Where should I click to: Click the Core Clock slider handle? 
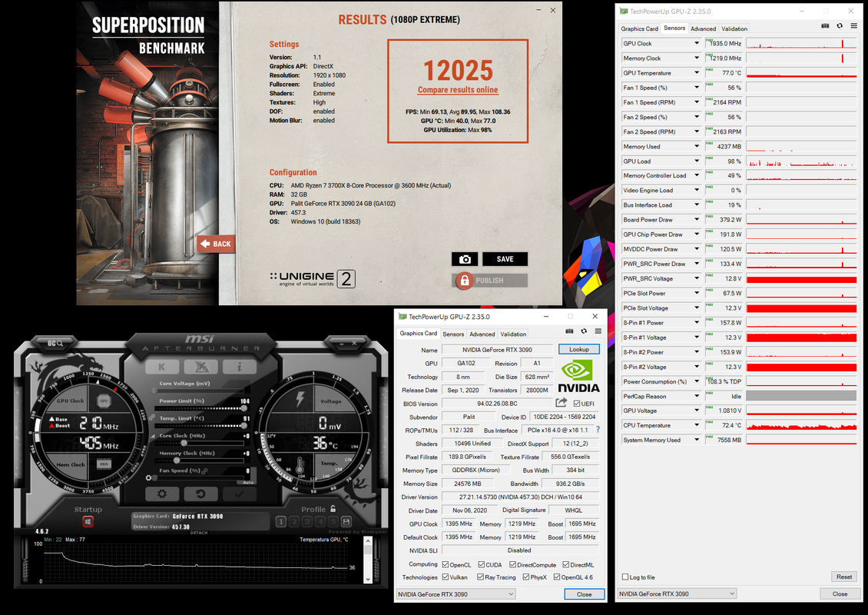click(x=184, y=444)
